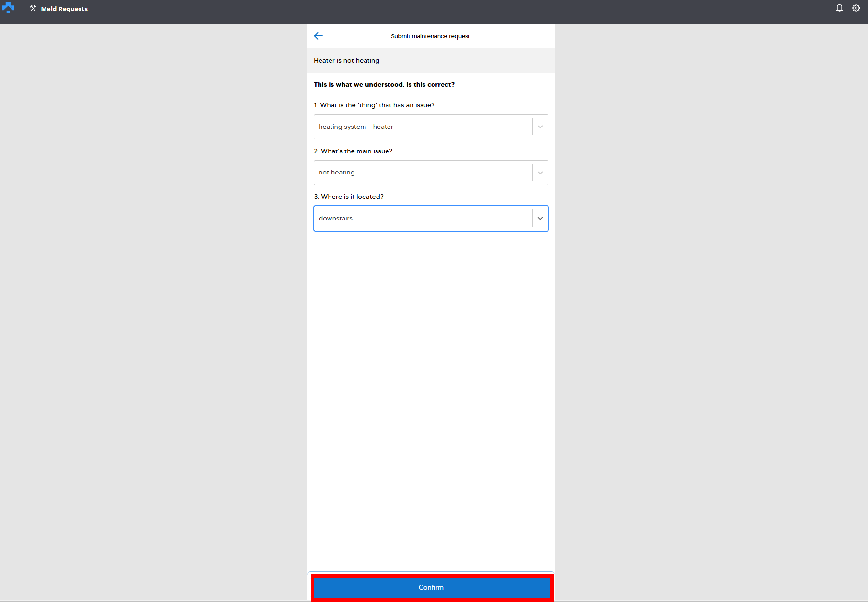Open the notifications bell
868x602 pixels.
coord(839,8)
